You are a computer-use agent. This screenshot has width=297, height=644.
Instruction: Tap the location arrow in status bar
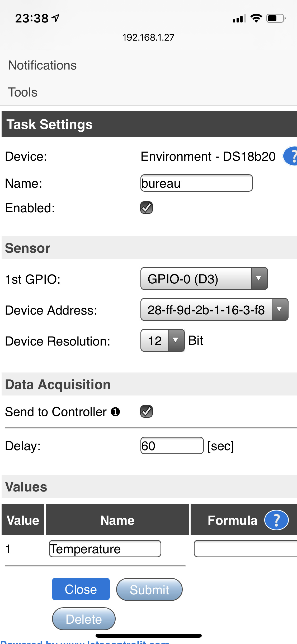(x=55, y=18)
